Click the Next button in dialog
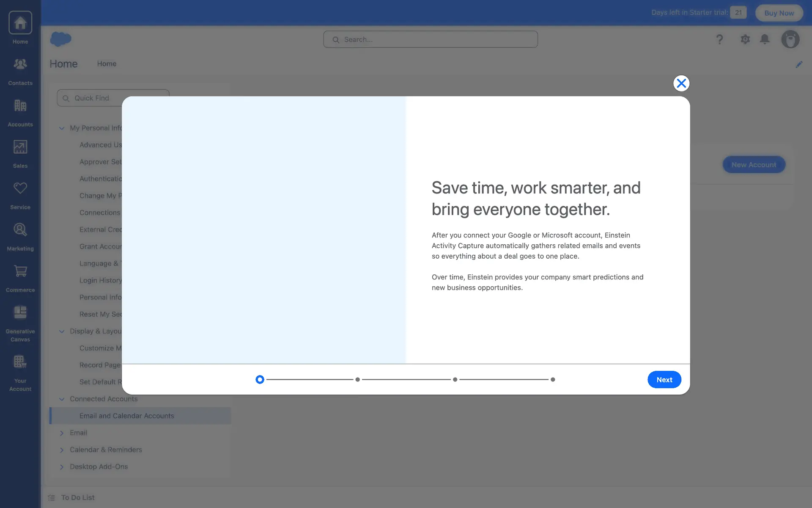This screenshot has width=812, height=508. pos(664,380)
